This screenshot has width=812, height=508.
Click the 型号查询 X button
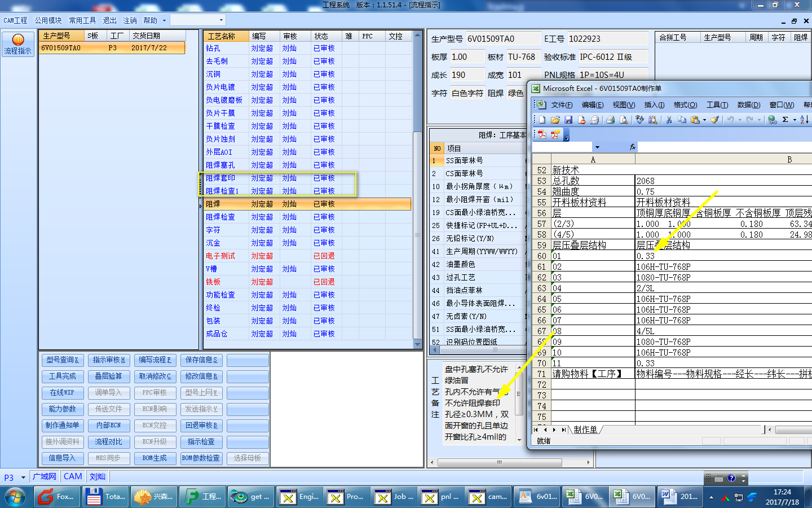63,360
